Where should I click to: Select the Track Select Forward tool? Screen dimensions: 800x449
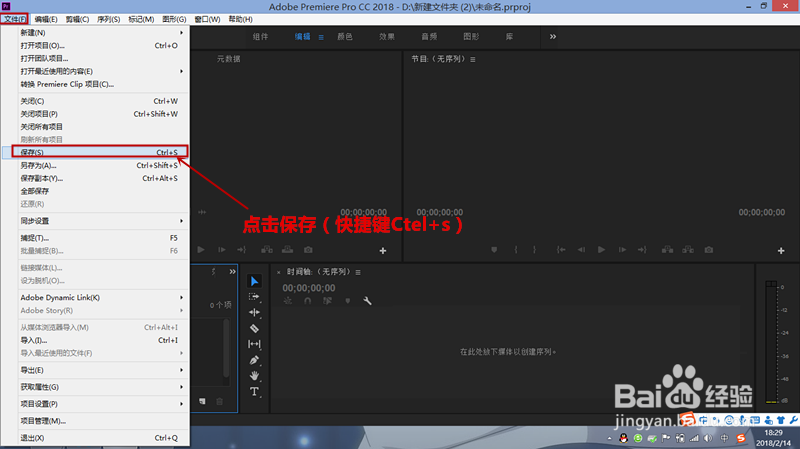click(x=254, y=296)
